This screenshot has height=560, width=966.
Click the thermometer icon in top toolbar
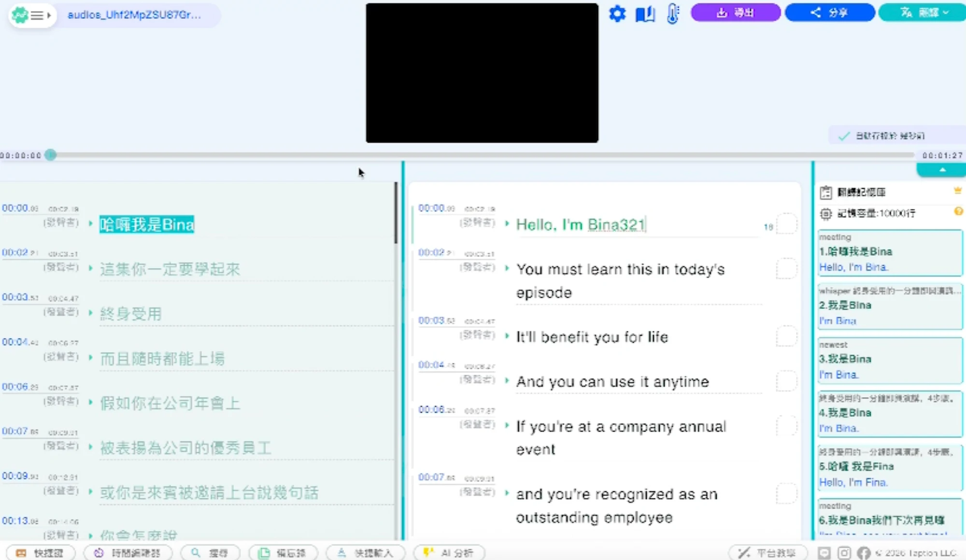pyautogui.click(x=673, y=14)
